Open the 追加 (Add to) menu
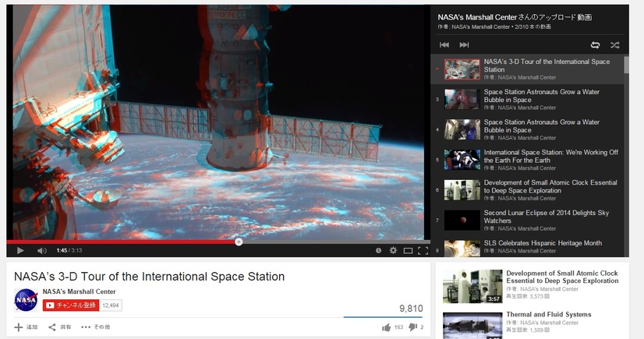 [x=27, y=327]
